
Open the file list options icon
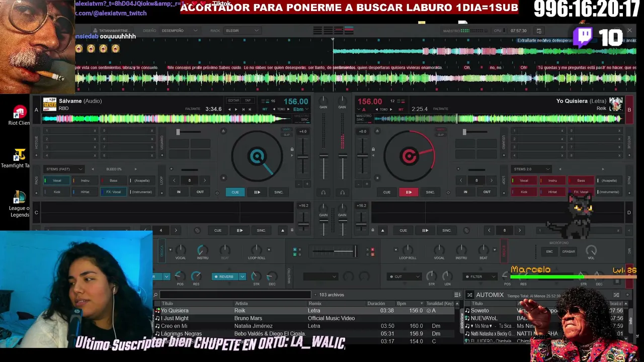coord(457,295)
